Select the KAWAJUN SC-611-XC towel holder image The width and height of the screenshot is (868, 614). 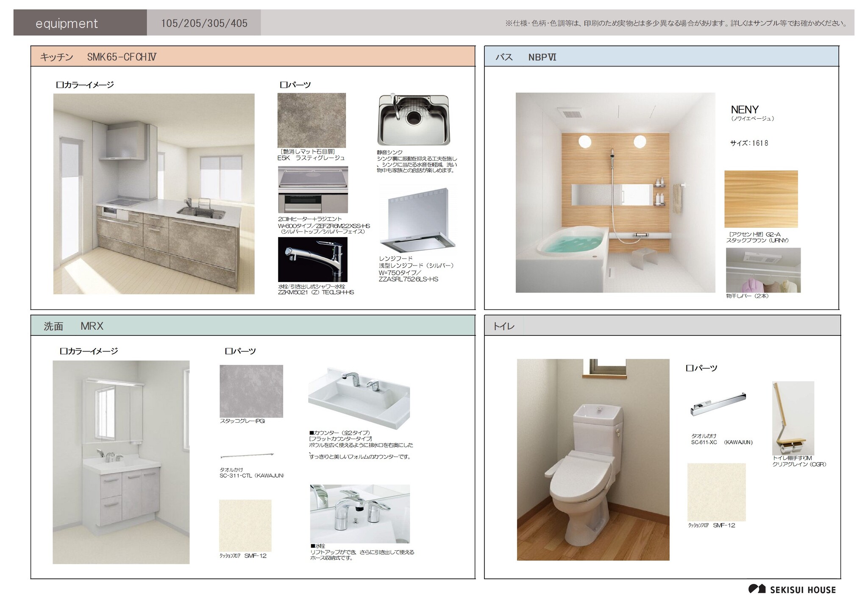click(718, 404)
